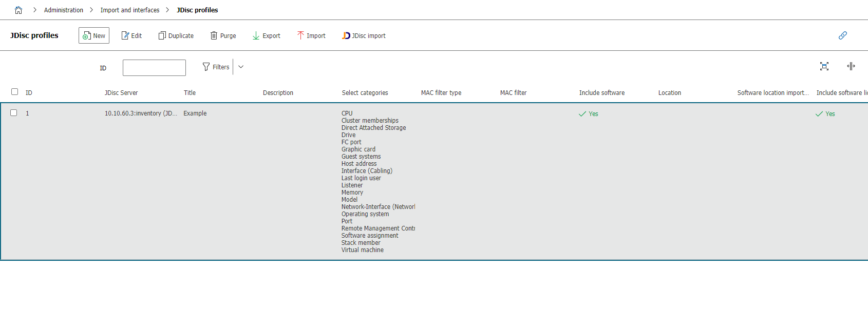Image resolution: width=868 pixels, height=326 pixels.
Task: Click the Stack member entry
Action: (361, 243)
